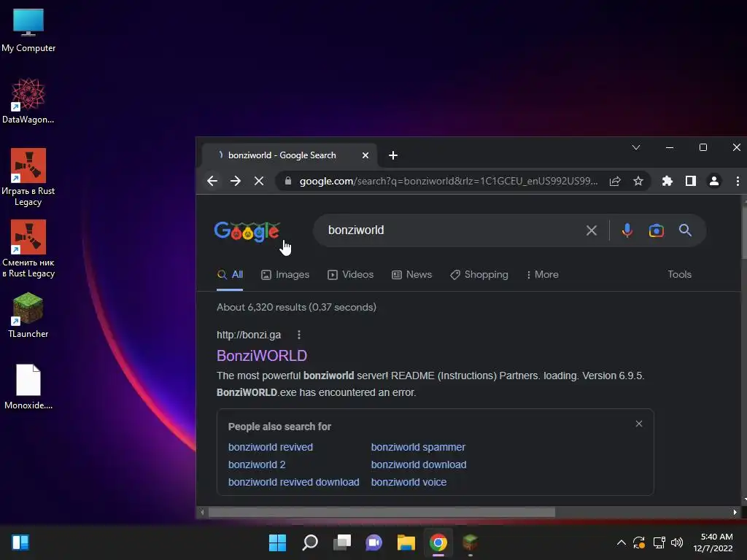The image size is (747, 560).
Task: Switch to Images results
Action: click(285, 275)
